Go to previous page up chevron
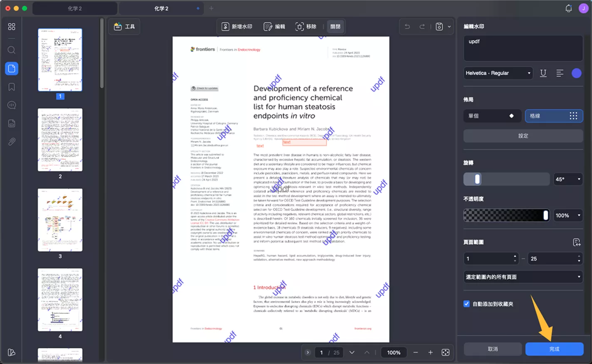This screenshot has width=592, height=364. tap(367, 352)
